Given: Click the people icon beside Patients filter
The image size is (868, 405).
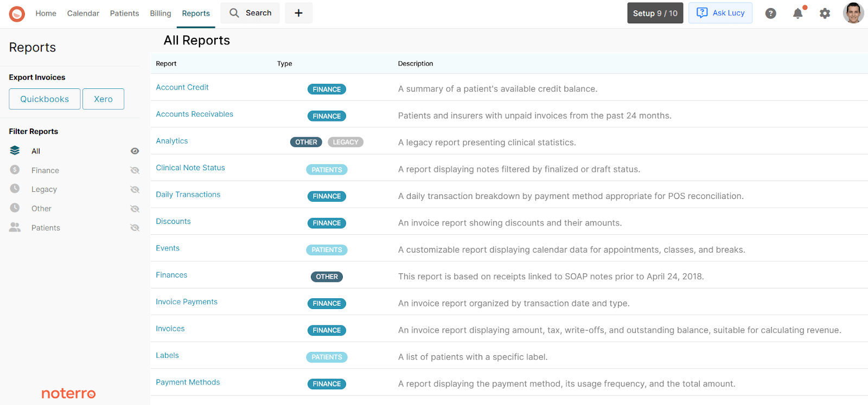Looking at the screenshot, I should pyautogui.click(x=15, y=228).
